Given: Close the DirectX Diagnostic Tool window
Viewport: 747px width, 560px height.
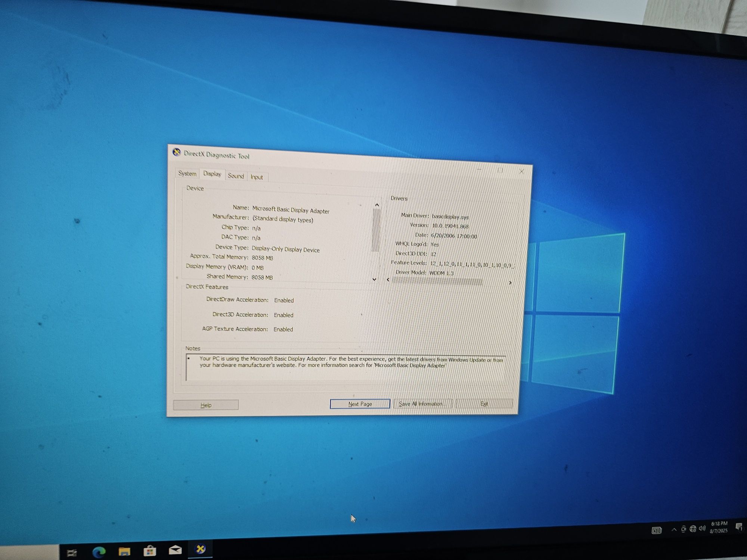Looking at the screenshot, I should tap(521, 171).
